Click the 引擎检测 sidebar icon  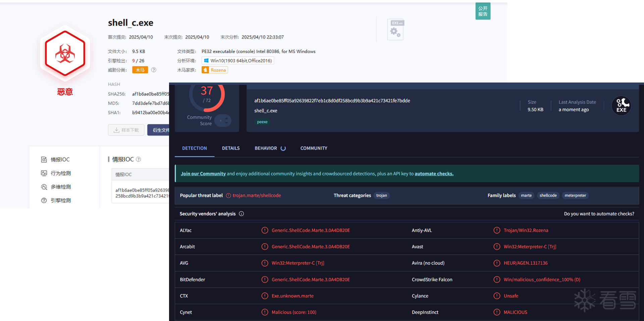(x=44, y=201)
